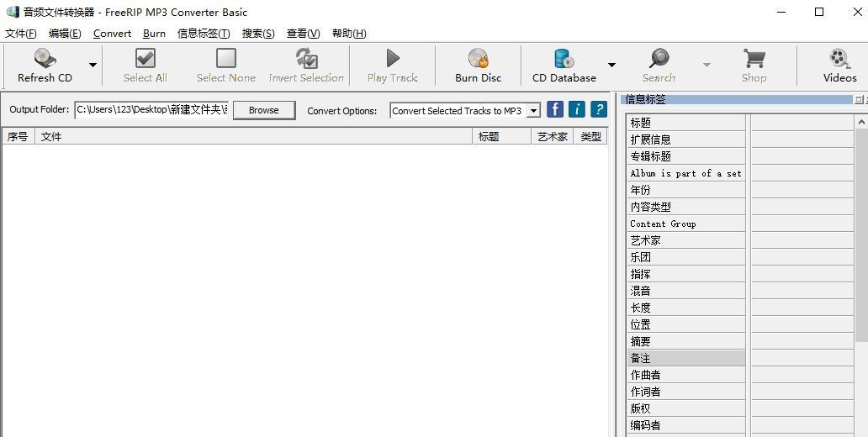Open the 帮助(H) menu

click(x=349, y=33)
